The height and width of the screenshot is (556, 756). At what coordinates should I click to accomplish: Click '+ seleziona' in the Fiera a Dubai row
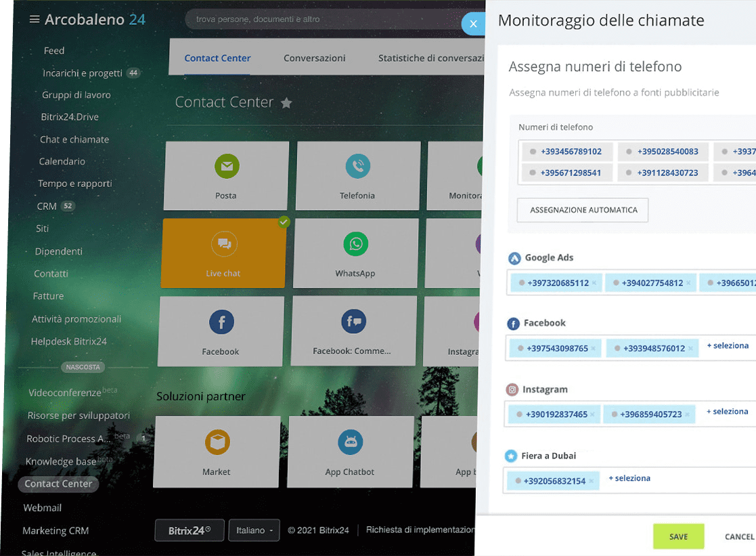pyautogui.click(x=629, y=478)
